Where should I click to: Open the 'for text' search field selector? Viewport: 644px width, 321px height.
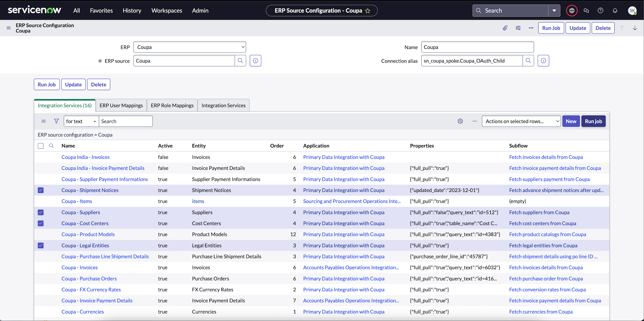81,121
